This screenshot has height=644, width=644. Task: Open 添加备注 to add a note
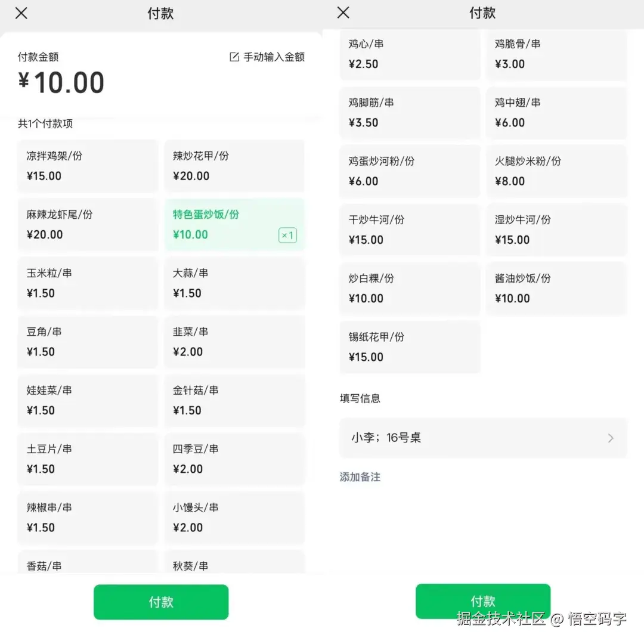pyautogui.click(x=360, y=478)
